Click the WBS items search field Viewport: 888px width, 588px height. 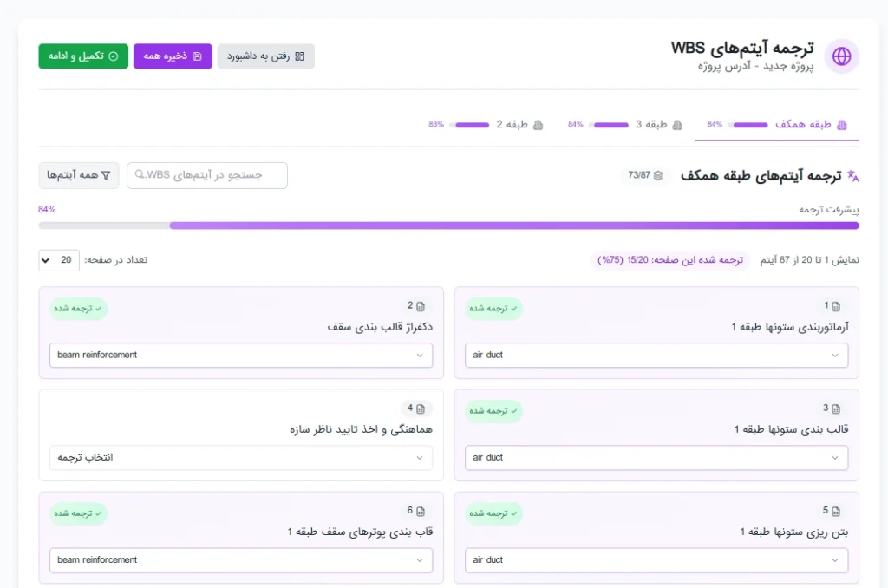coord(207,175)
